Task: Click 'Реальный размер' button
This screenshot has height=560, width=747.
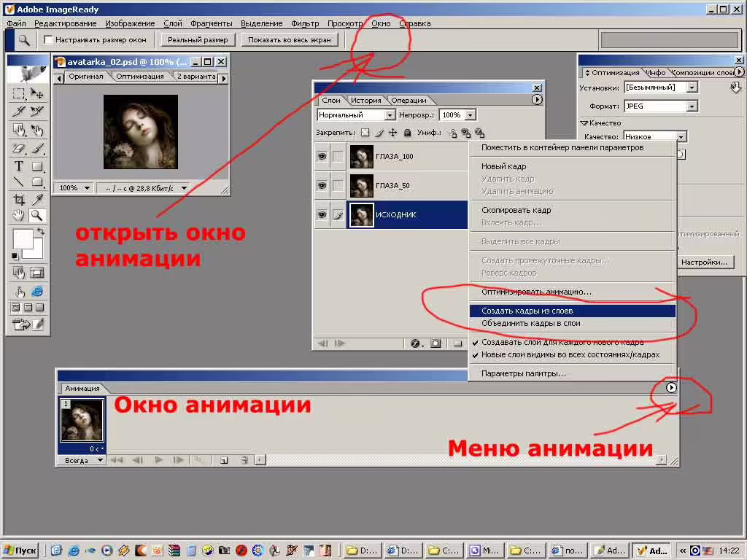Action: click(x=198, y=40)
